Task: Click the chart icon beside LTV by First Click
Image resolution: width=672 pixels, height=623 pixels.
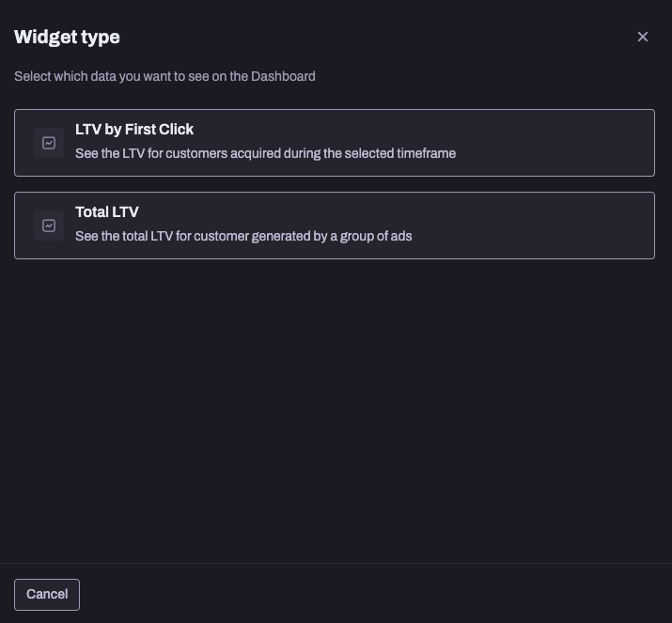Action: 49,143
